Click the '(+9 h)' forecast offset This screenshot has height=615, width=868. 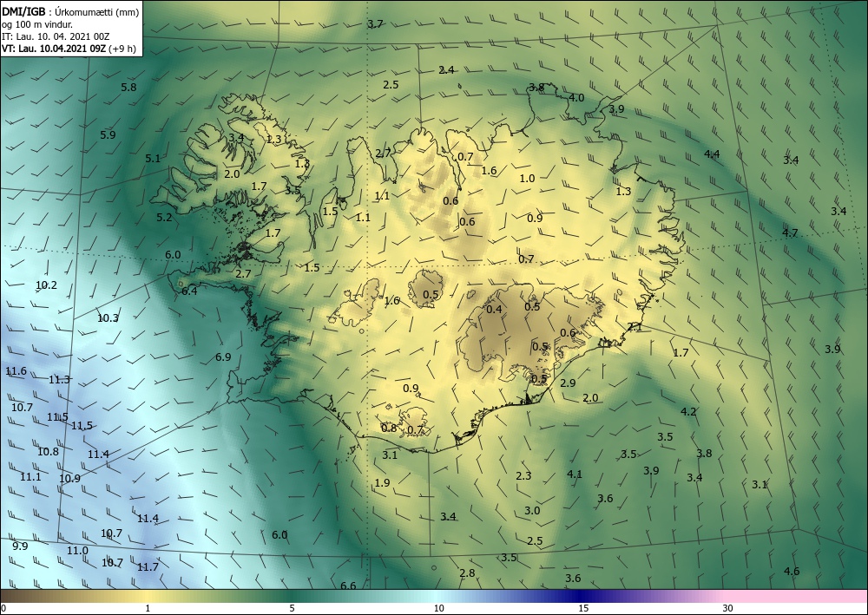122,49
